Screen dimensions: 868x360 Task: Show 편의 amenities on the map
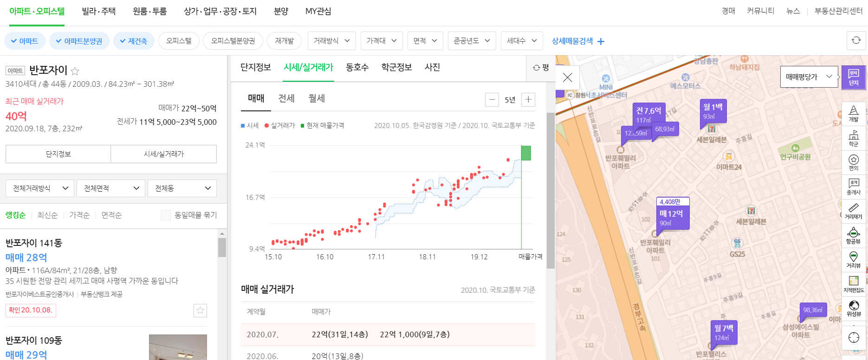(x=853, y=163)
